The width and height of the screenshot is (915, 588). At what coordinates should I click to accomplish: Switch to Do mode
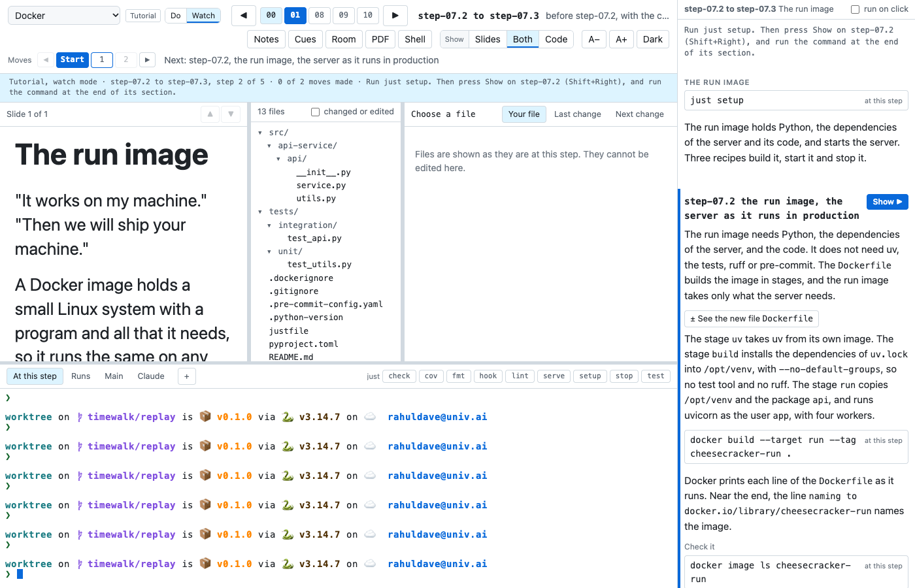click(x=176, y=16)
